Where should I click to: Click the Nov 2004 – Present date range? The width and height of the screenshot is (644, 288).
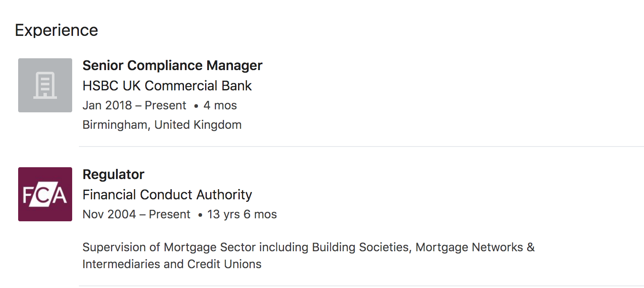pos(137,215)
